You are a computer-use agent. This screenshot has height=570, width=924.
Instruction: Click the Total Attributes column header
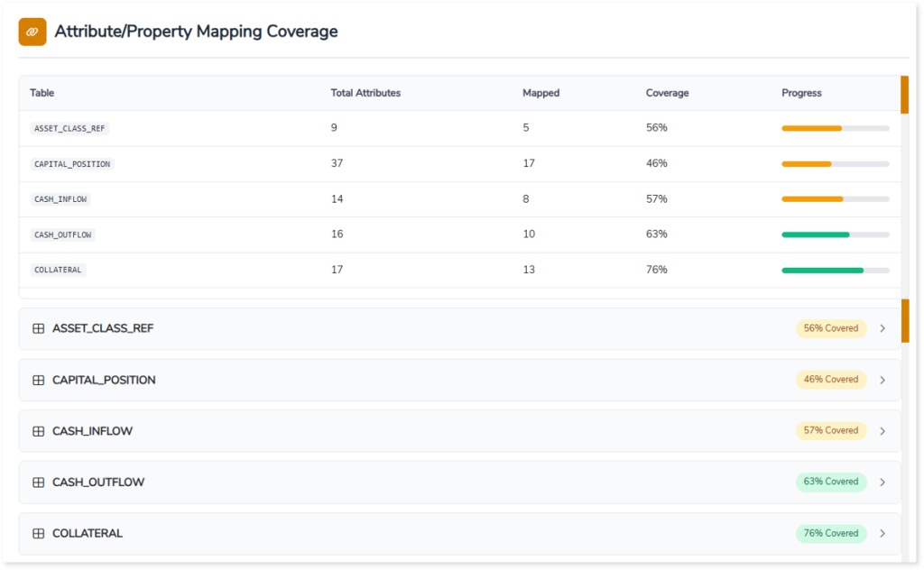point(365,93)
